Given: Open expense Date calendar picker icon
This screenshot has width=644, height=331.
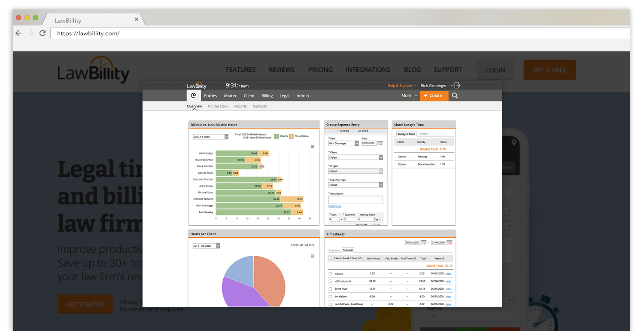Looking at the screenshot, I should [380, 143].
